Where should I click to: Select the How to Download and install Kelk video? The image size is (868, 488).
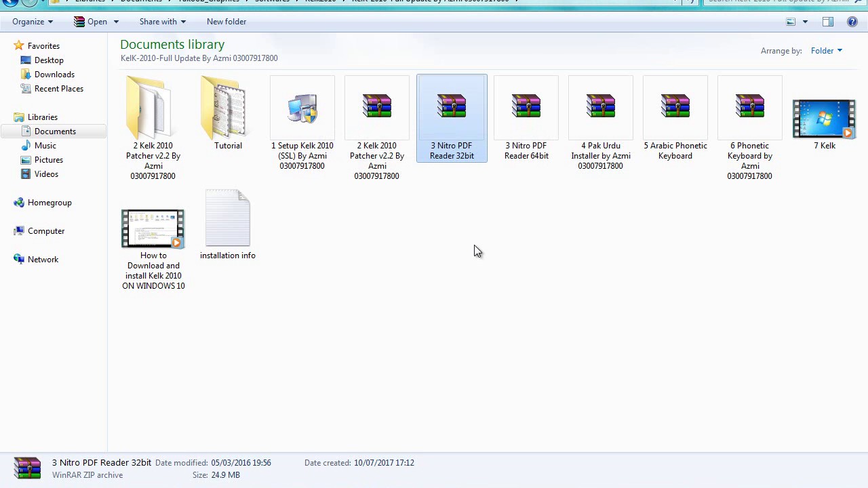pyautogui.click(x=153, y=249)
